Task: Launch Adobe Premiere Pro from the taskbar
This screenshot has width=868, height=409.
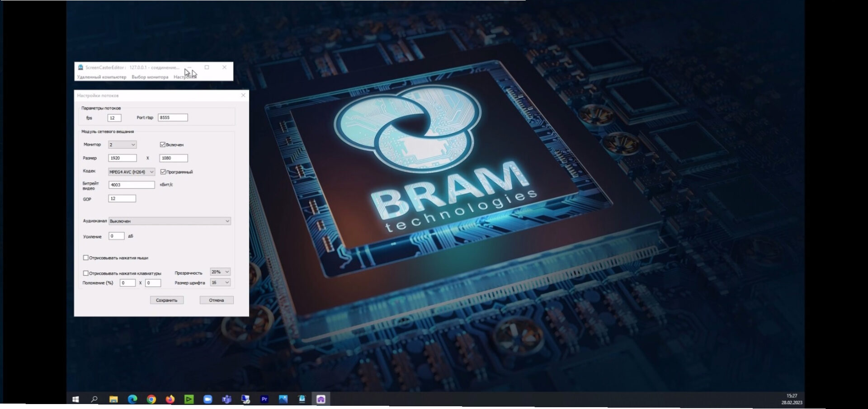Action: click(264, 399)
